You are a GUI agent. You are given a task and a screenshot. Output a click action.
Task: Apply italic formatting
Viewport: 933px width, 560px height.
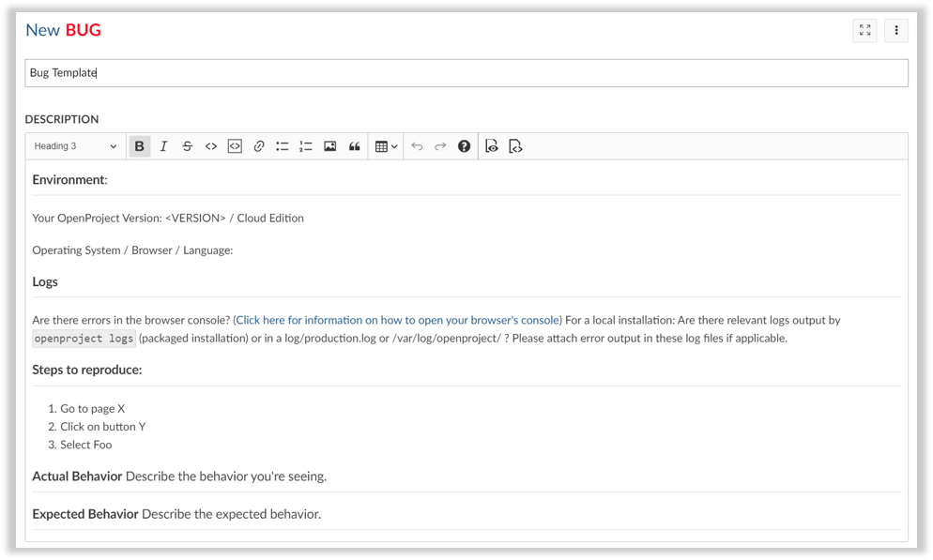click(x=163, y=145)
